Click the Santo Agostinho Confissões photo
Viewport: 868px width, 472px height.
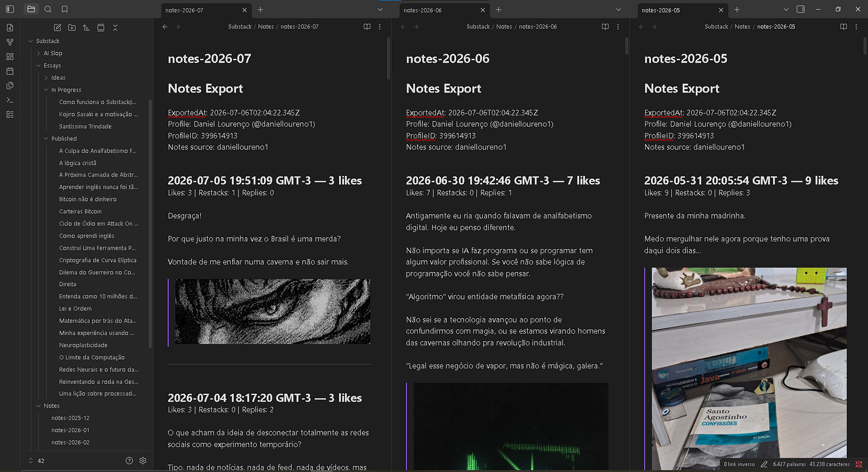coord(749,368)
